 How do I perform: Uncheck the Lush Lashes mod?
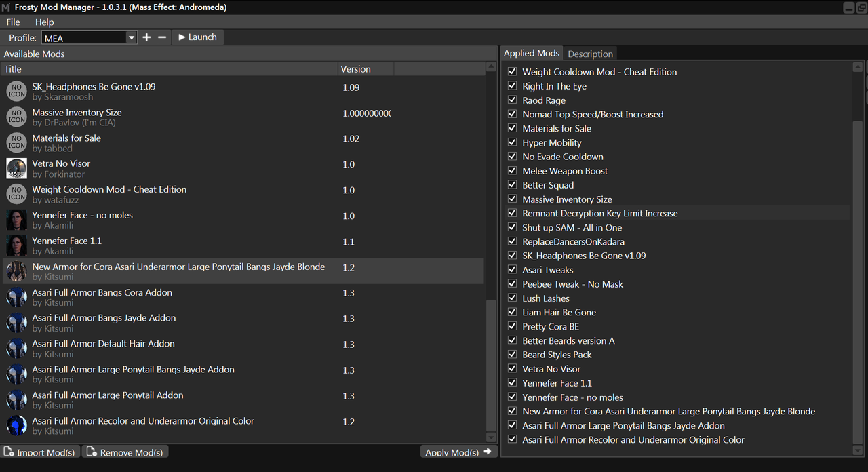[512, 298]
